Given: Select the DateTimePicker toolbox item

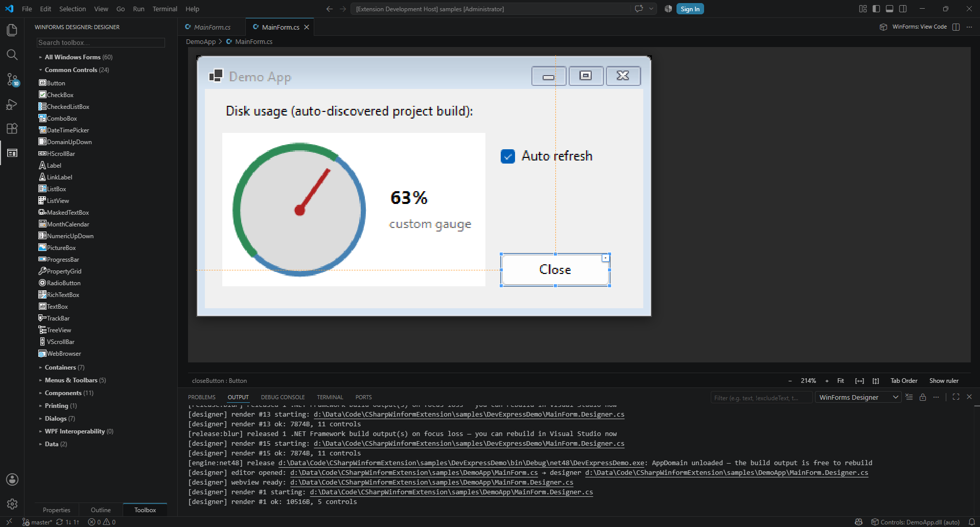Looking at the screenshot, I should (63, 130).
